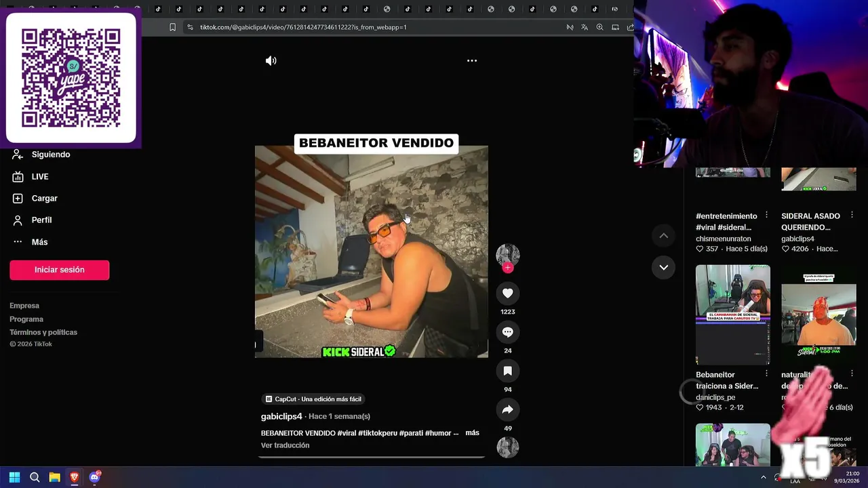This screenshot has width=868, height=488.
Task: Click the CapCut 'Una edición más fácil' tag
Action: pyautogui.click(x=313, y=399)
